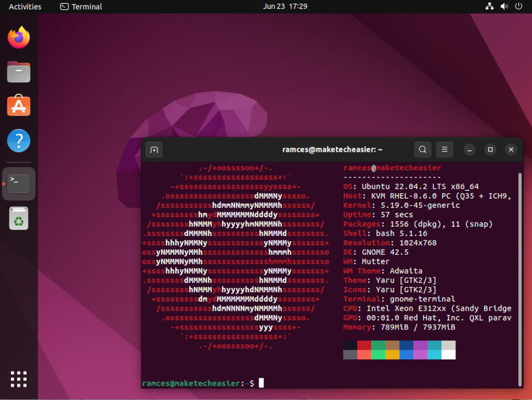This screenshot has height=400, width=532.
Task: Open the Trash from the dock
Action: 18,219
